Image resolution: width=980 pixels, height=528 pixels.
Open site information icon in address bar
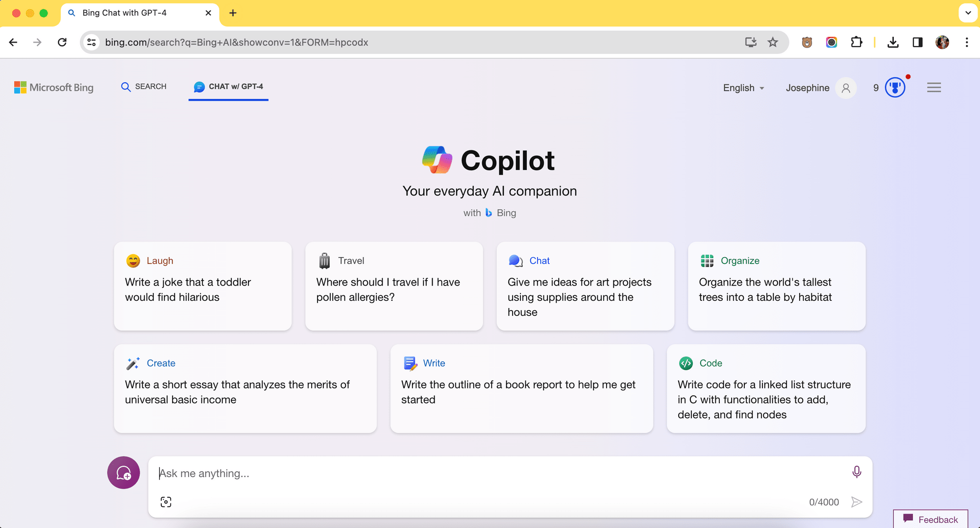pos(92,42)
